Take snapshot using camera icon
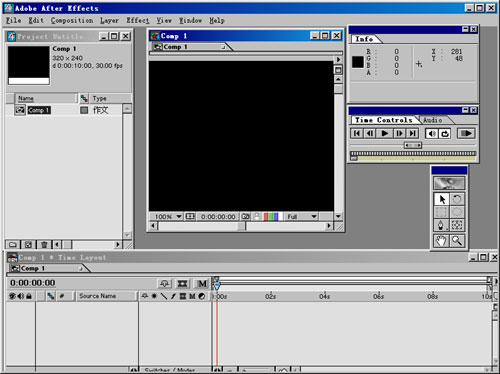 [x=245, y=217]
